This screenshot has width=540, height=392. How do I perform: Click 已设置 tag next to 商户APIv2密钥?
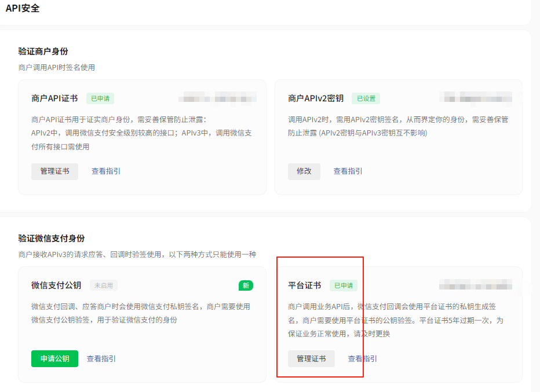(366, 98)
